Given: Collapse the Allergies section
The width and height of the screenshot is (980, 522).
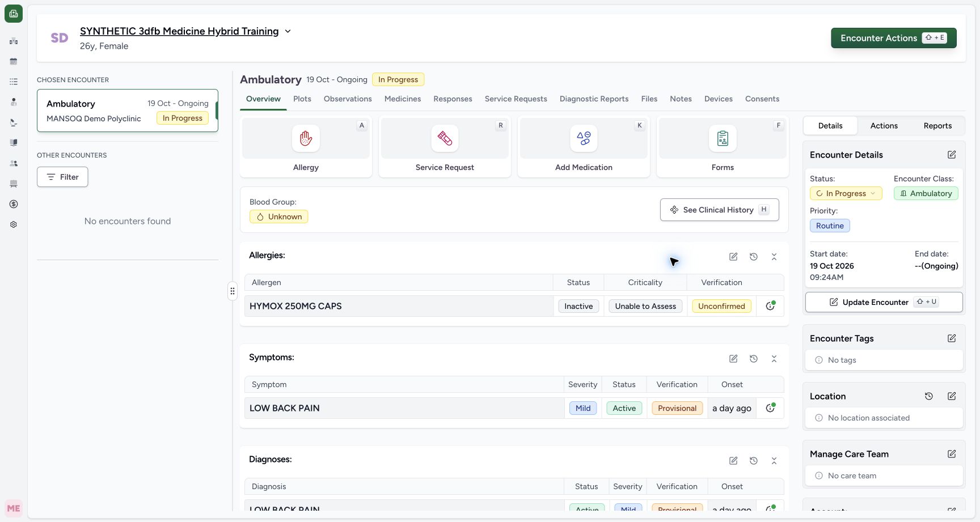Looking at the screenshot, I should coord(774,257).
